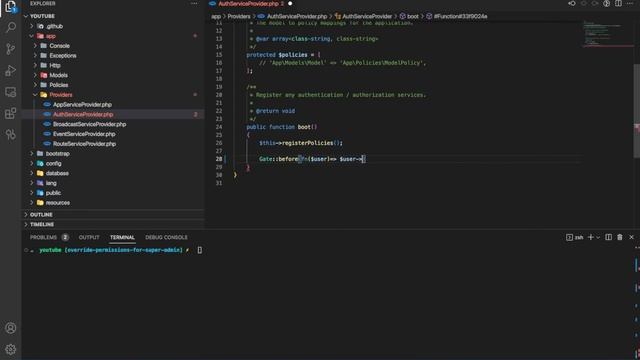The image size is (640, 360).
Task: Open the Remote Explorer view
Action: 11,92
